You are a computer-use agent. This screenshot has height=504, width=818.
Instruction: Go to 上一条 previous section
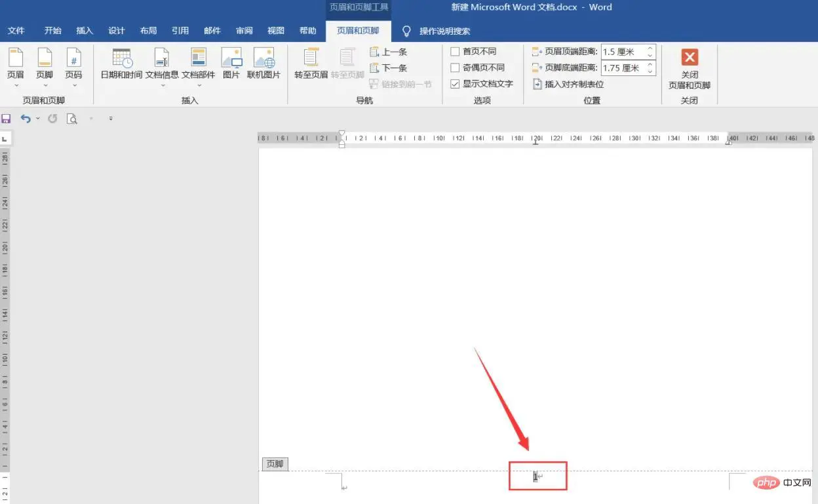[x=389, y=52]
